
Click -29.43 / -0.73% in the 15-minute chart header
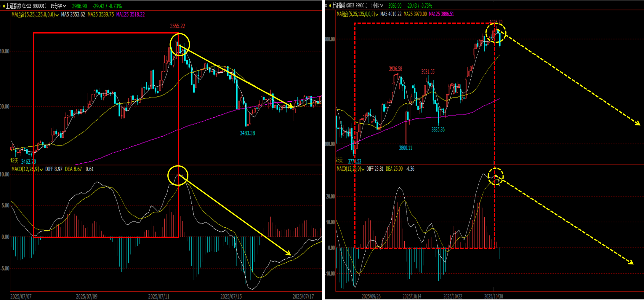click(x=107, y=6)
